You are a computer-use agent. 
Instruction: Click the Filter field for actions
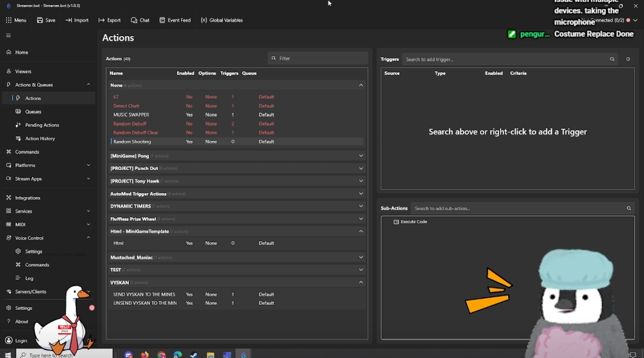pos(318,58)
